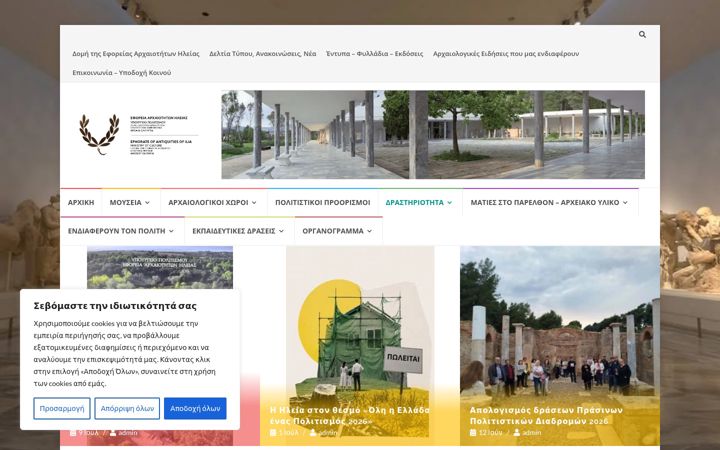Click the 12 Ιουν post date
720x450 pixels.
click(490, 433)
